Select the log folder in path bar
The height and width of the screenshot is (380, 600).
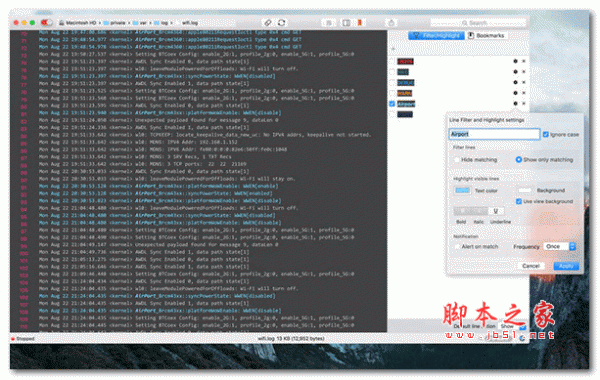point(161,23)
